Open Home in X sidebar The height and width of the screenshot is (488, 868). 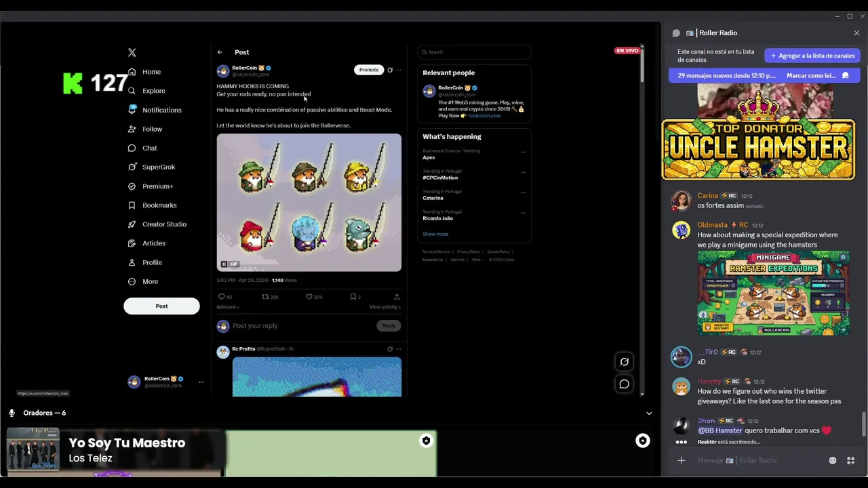coord(151,72)
